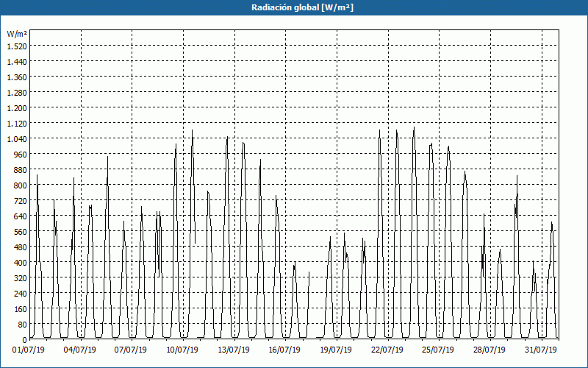The image size is (588, 368).
Task: Select the 13/07/19 date label
Action: click(x=234, y=350)
